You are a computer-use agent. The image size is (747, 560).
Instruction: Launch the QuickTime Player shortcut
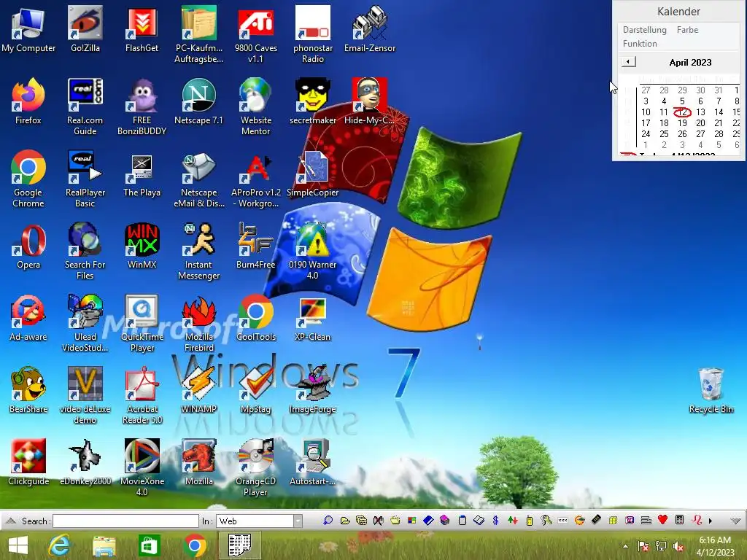click(x=142, y=323)
